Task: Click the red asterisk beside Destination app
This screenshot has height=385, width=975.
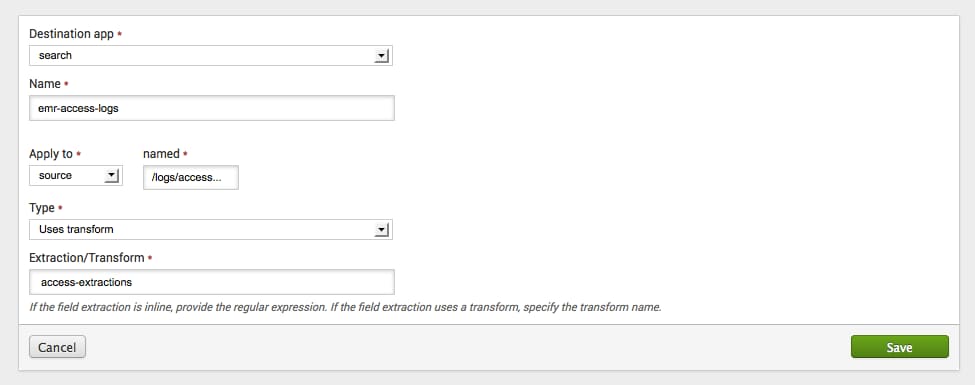Action: (x=119, y=34)
